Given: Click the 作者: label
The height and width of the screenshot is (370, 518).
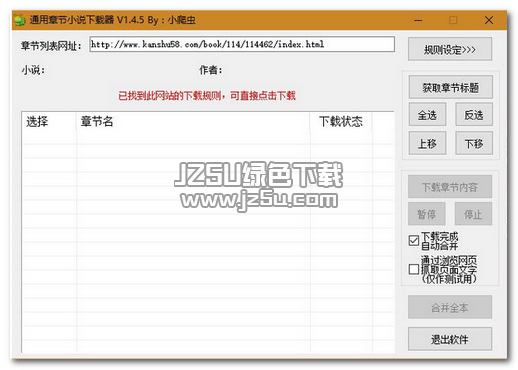Looking at the screenshot, I should click(x=210, y=70).
